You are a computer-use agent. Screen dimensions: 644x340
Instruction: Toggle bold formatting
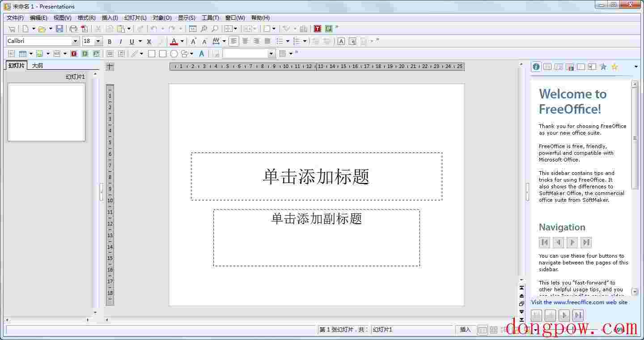point(110,42)
